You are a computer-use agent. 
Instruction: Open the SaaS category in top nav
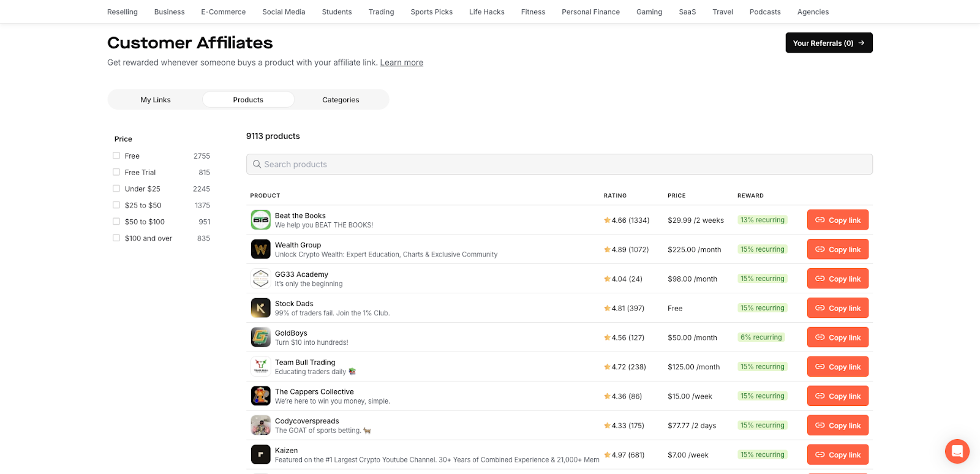(x=687, y=12)
